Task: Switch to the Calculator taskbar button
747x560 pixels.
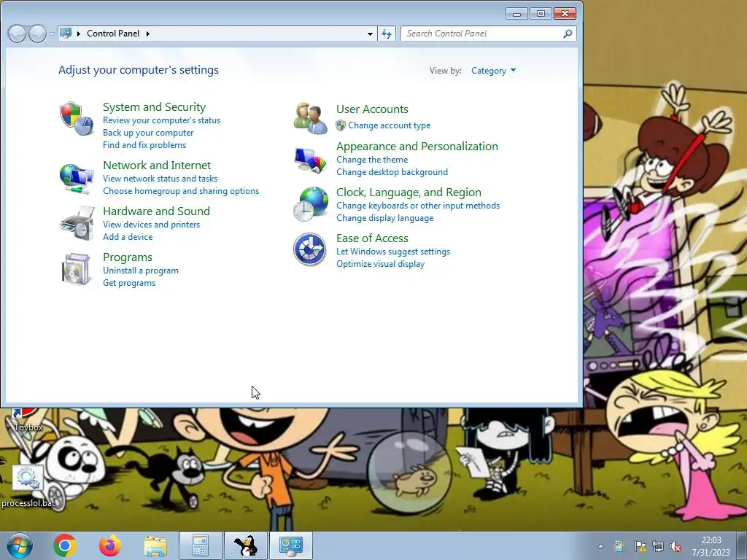Action: [x=201, y=545]
